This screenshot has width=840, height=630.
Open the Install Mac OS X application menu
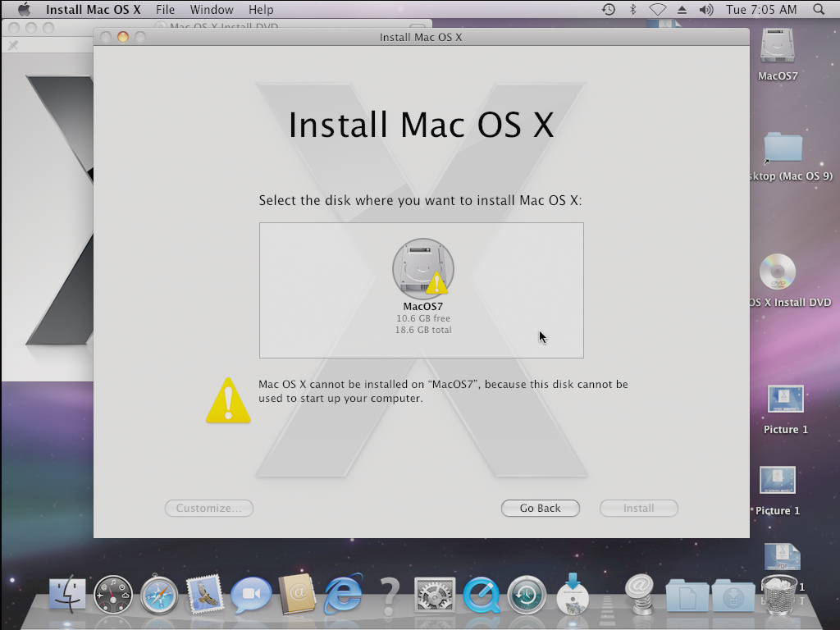94,9
